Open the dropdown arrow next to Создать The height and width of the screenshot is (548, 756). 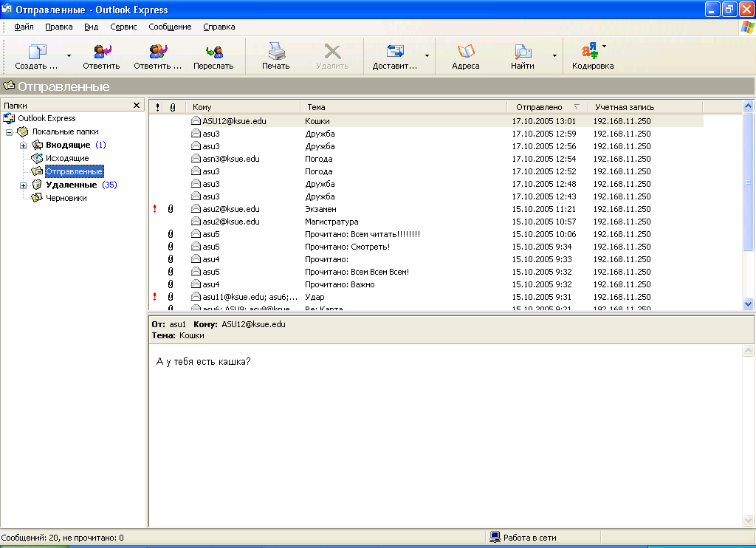[x=69, y=56]
